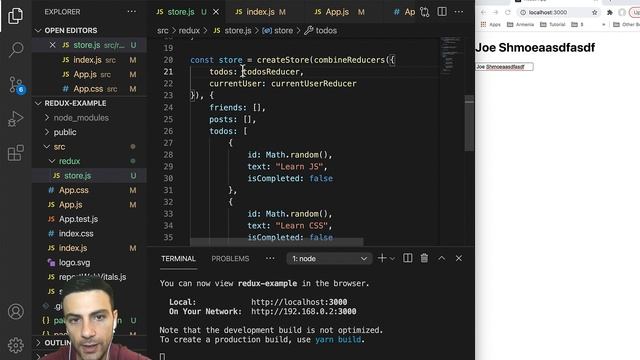
Task: Click the Joe Shmoe name input field
Action: [x=504, y=67]
